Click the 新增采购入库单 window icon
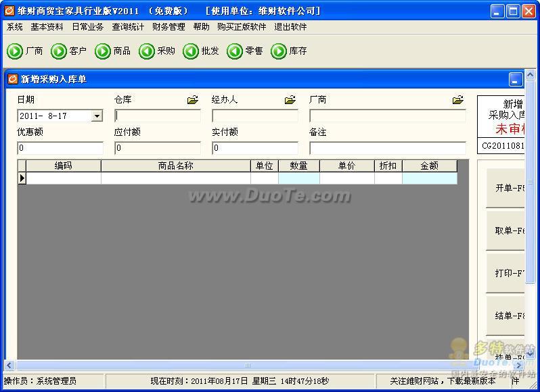This screenshot has width=540, height=392. coord(13,79)
